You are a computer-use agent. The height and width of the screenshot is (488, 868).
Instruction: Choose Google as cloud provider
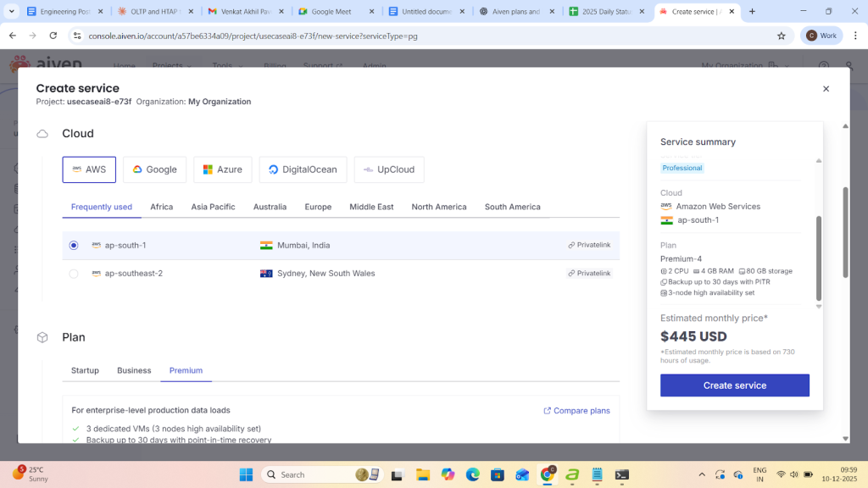point(154,169)
